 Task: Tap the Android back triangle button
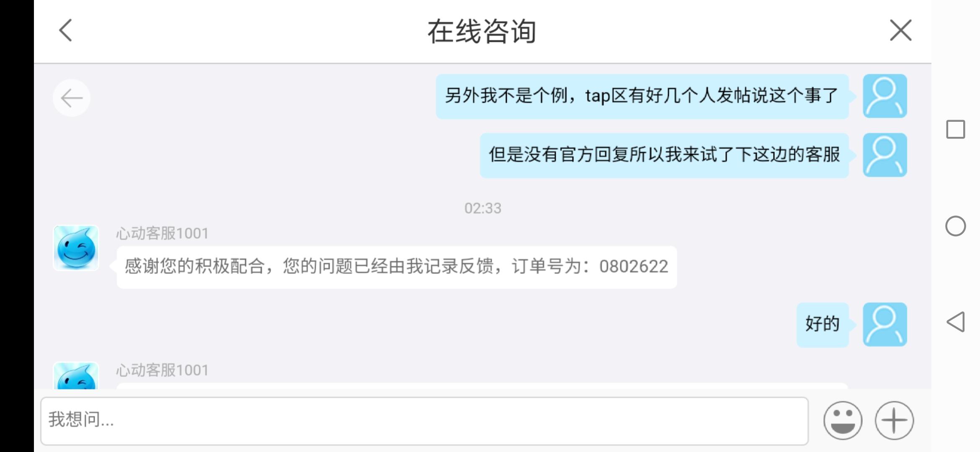tap(956, 322)
